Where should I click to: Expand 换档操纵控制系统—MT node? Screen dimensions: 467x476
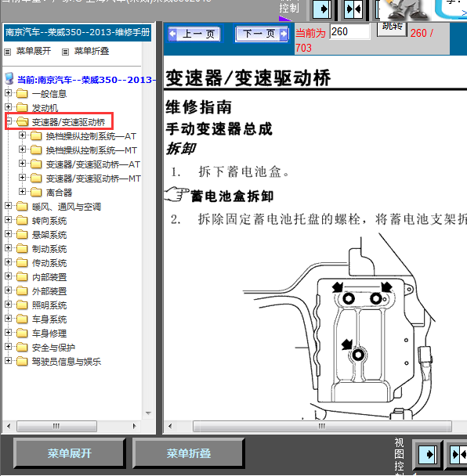pos(22,149)
